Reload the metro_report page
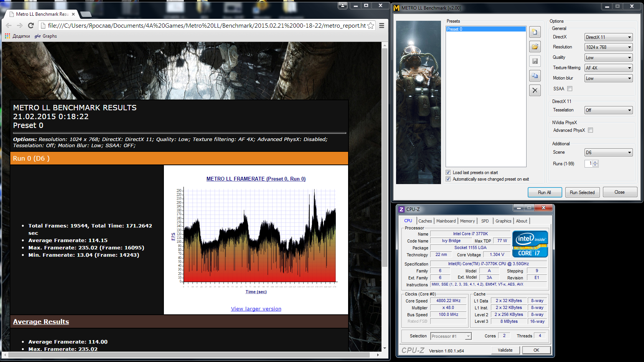This screenshot has height=362, width=644. point(31,25)
